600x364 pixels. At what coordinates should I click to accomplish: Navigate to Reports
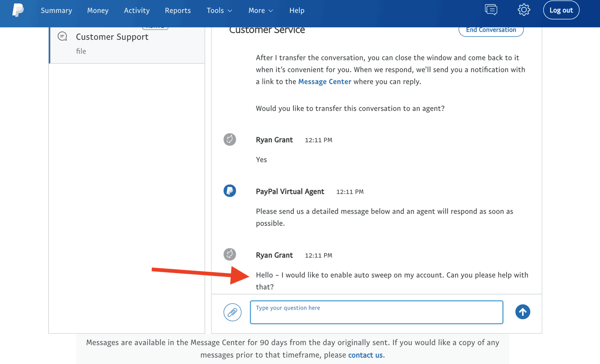point(178,10)
